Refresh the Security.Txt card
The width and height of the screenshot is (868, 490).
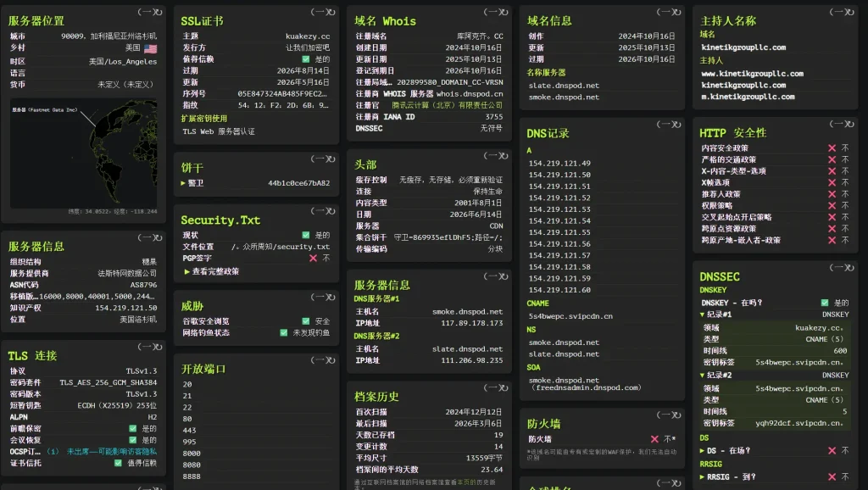tap(331, 211)
